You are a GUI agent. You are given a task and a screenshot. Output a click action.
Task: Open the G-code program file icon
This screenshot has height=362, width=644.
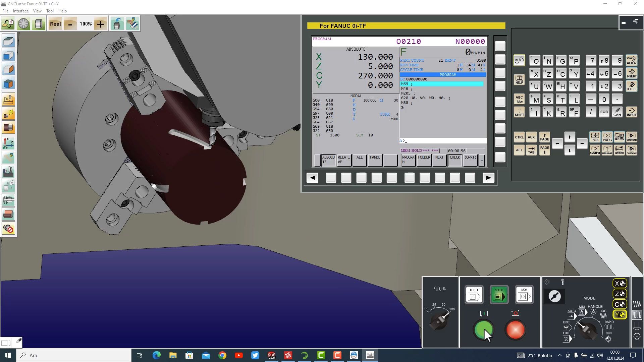coord(8,24)
